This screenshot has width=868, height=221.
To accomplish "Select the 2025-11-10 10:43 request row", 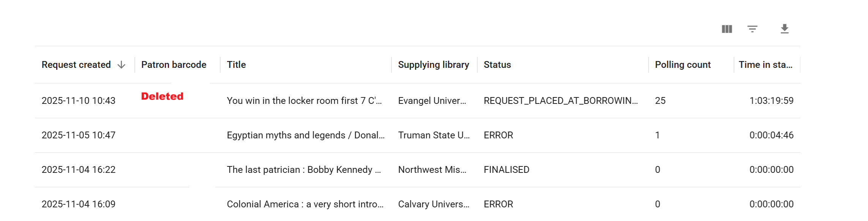I will (x=78, y=101).
